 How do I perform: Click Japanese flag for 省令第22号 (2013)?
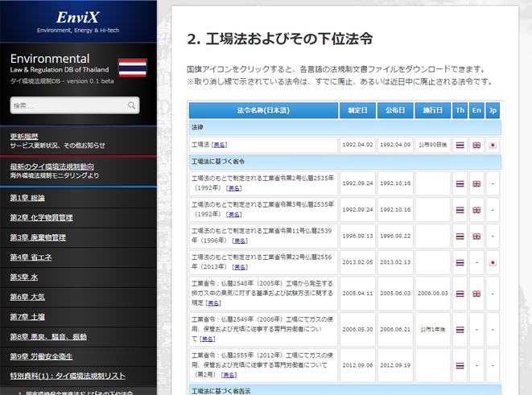493,263
